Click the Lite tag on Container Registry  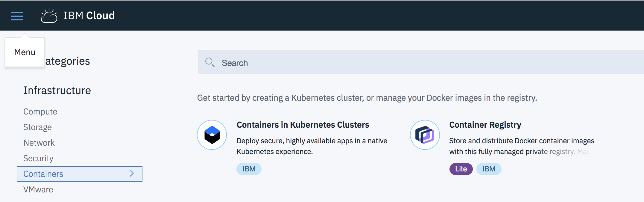click(461, 169)
